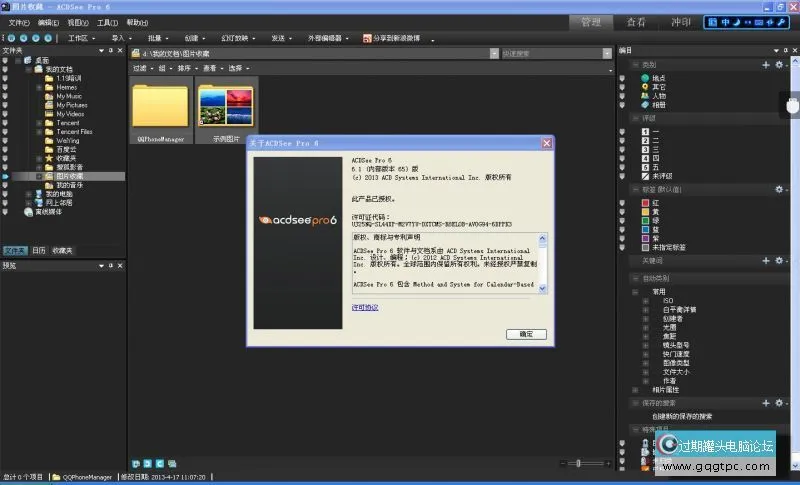Click the fourth round blue navigation icon

(47, 38)
